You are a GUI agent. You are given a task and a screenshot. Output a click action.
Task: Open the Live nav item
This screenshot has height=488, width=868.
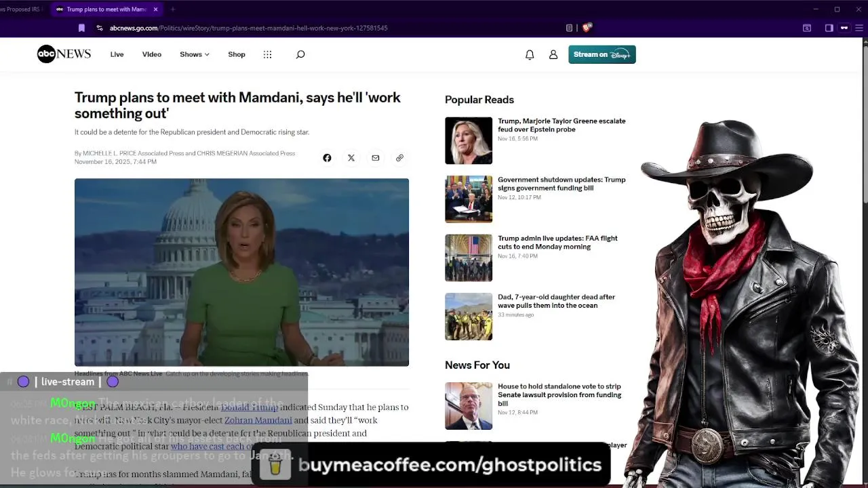117,54
